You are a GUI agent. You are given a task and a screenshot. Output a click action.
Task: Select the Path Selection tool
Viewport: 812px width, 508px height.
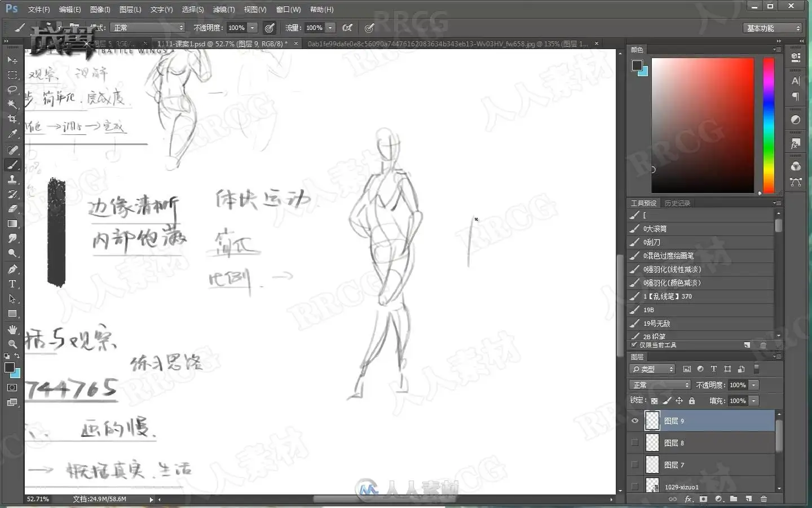point(12,299)
